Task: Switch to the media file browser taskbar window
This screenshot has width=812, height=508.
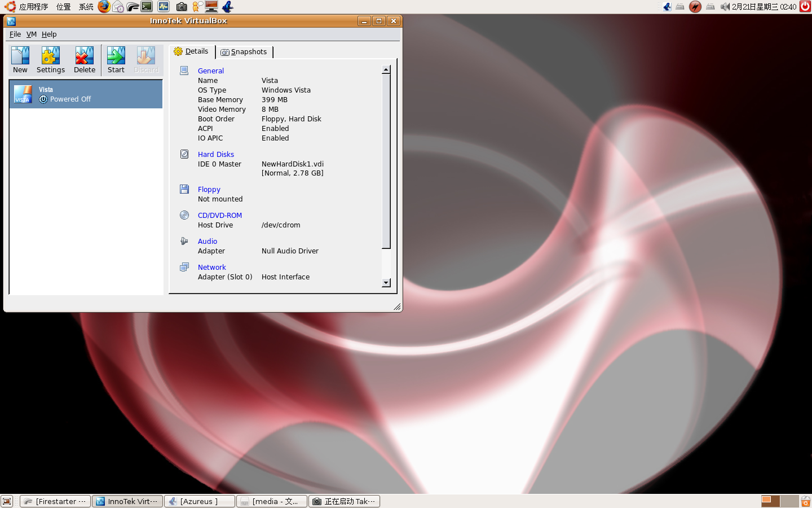Action: pos(272,501)
